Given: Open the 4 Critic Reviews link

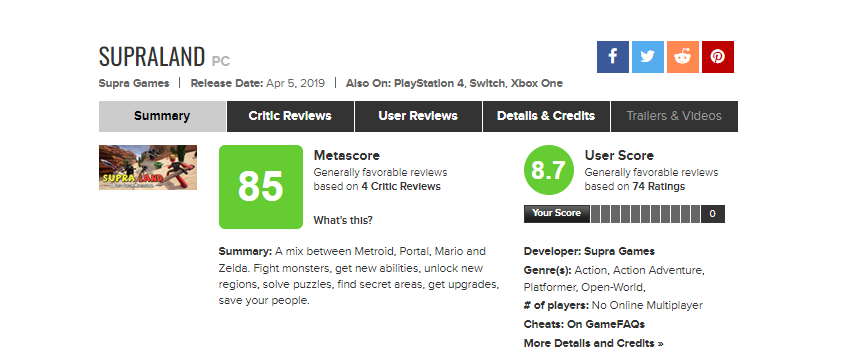Looking at the screenshot, I should (401, 186).
